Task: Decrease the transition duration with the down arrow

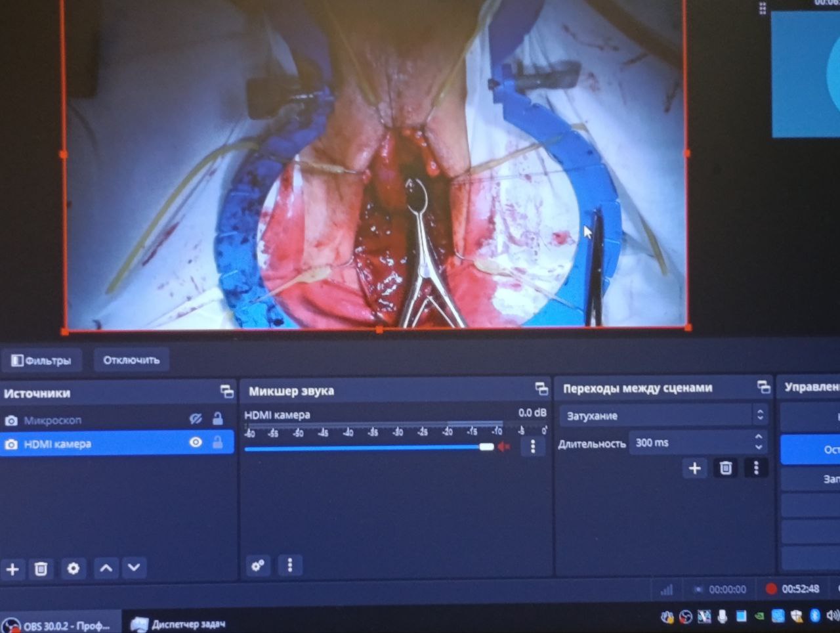Action: pos(759,448)
